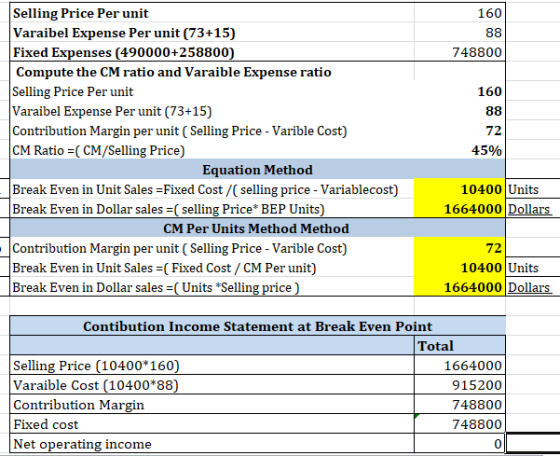This screenshot has height=456, width=560.
Task: Click 'Break Even in Dollar sales =( Units *Selling price )'
Action: click(212, 287)
